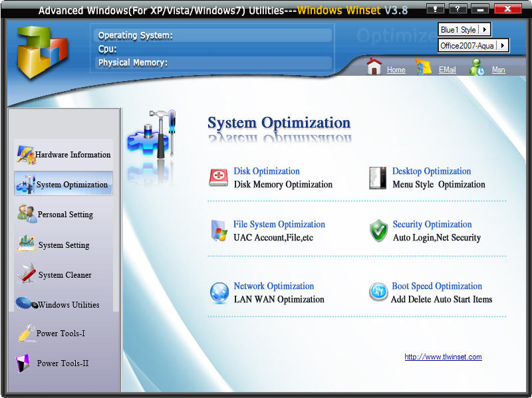Click the Msn messenger icon
The height and width of the screenshot is (398, 532).
pyautogui.click(x=477, y=67)
